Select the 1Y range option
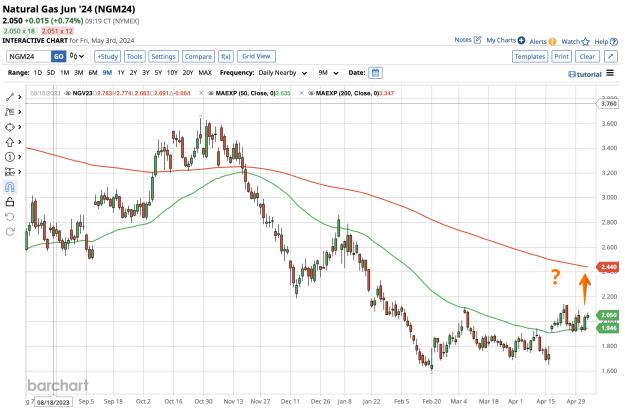 point(121,73)
